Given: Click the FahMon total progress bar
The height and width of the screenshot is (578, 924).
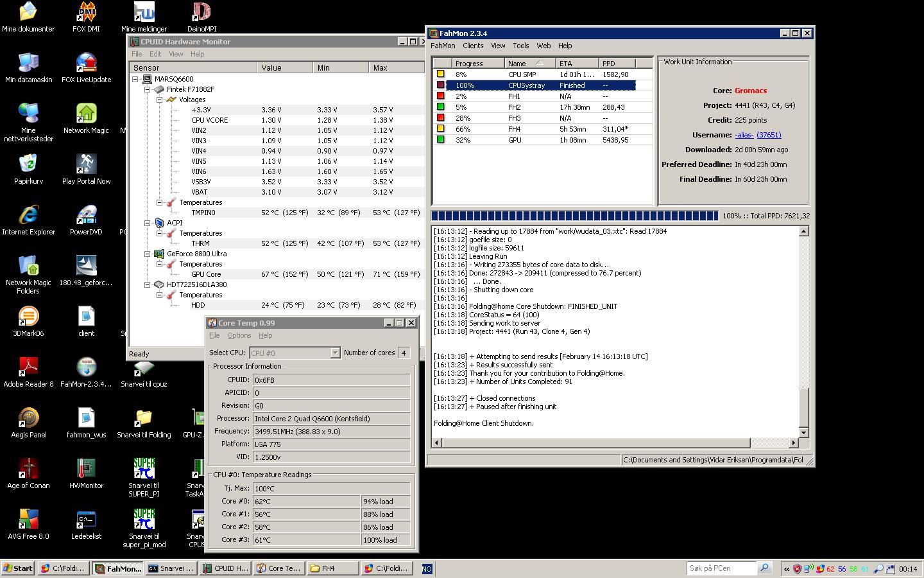Looking at the screenshot, I should [x=575, y=216].
